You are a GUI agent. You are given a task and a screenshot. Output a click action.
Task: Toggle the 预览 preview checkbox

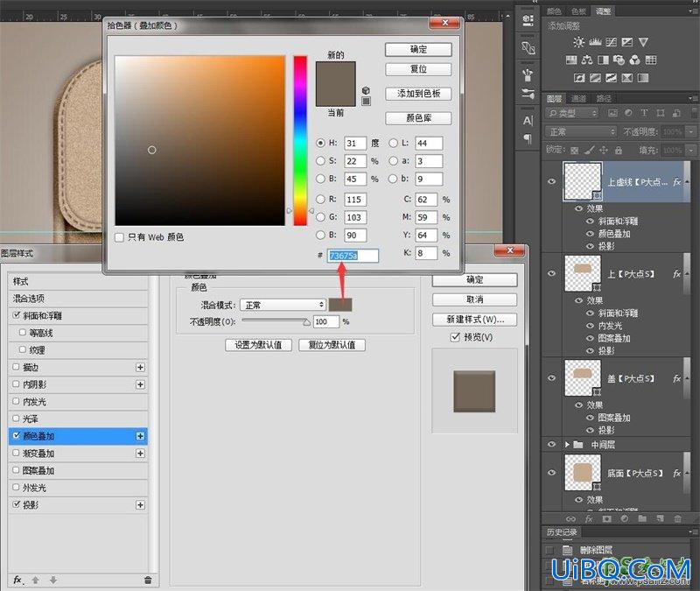(455, 337)
